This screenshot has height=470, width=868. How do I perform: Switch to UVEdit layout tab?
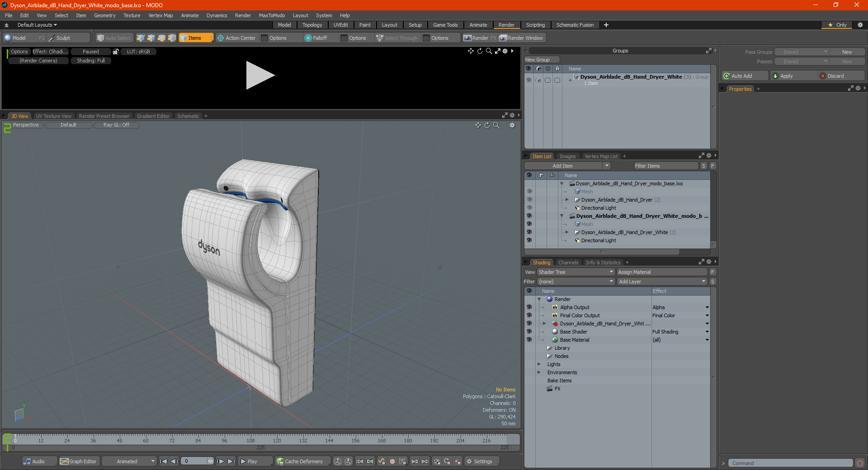click(x=340, y=25)
